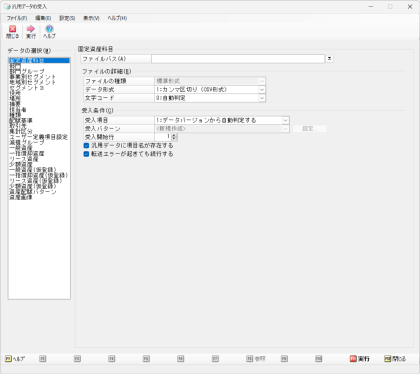Select 一括償却資産(仮登録) in the list
420x374 pixels.
39,175
